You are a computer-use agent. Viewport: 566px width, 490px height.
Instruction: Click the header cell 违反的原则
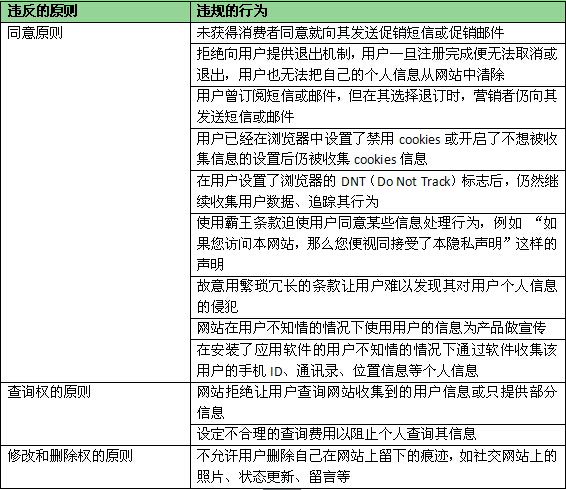95,12
